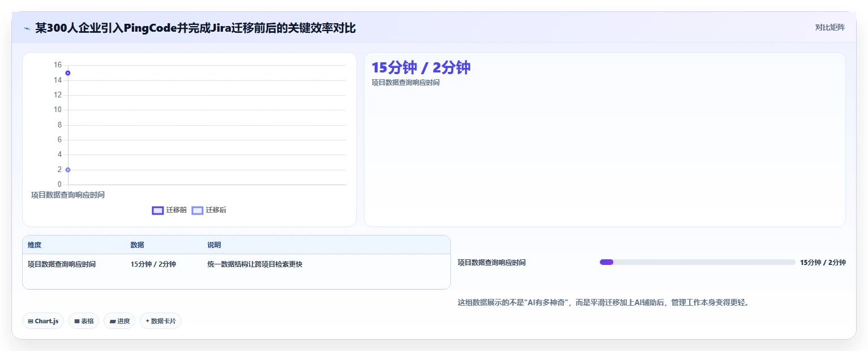
Task: Click the lightning icon beside the title
Action: click(x=27, y=28)
